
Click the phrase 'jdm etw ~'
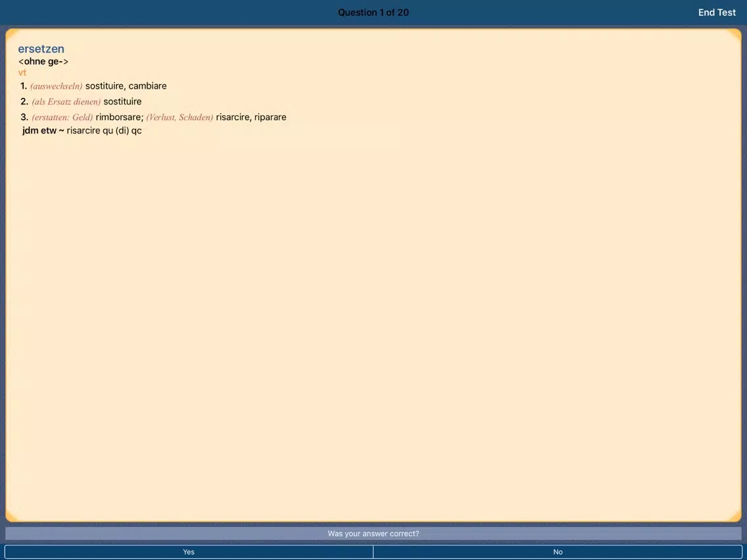click(43, 131)
